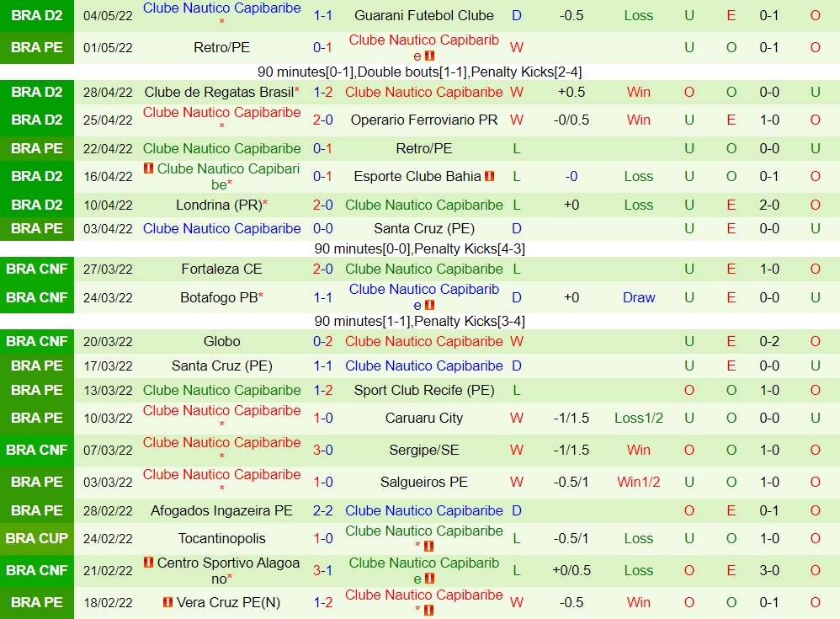The height and width of the screenshot is (619, 840).
Task: Click Santa Cruz (PE) on 03/04/22 row
Action: coord(423,229)
